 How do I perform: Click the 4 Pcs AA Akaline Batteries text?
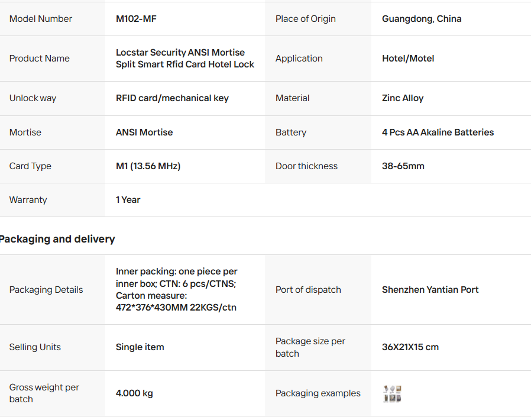coord(438,133)
